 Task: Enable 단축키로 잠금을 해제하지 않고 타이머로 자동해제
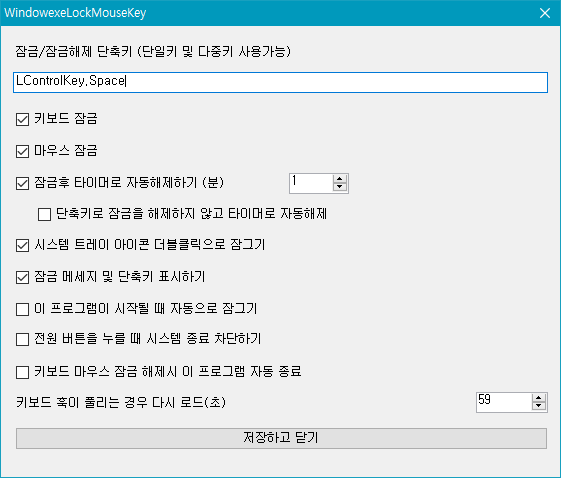pyautogui.click(x=44, y=214)
